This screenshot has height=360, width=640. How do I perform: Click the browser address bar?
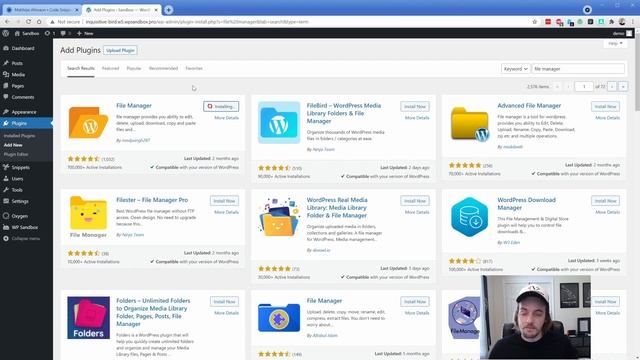pos(286,22)
